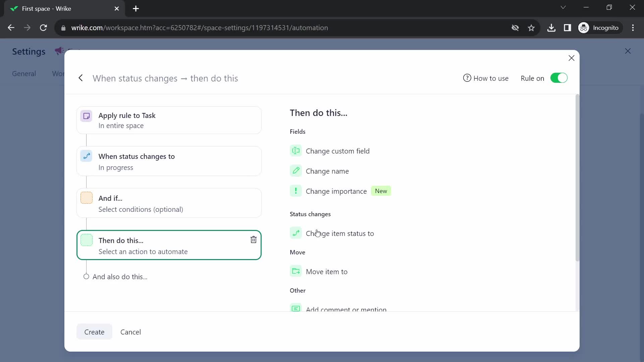
Task: Click the Add comment or mention icon
Action: coord(296,308)
